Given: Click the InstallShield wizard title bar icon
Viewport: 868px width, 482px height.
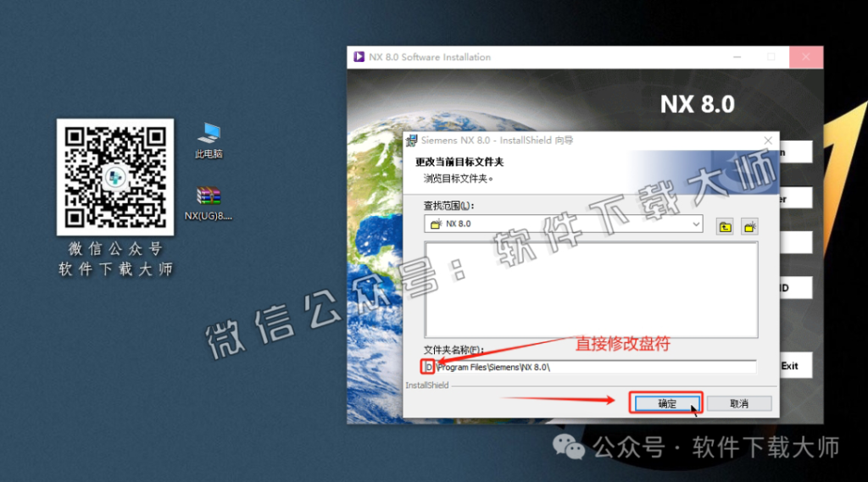Looking at the screenshot, I should tap(411, 141).
